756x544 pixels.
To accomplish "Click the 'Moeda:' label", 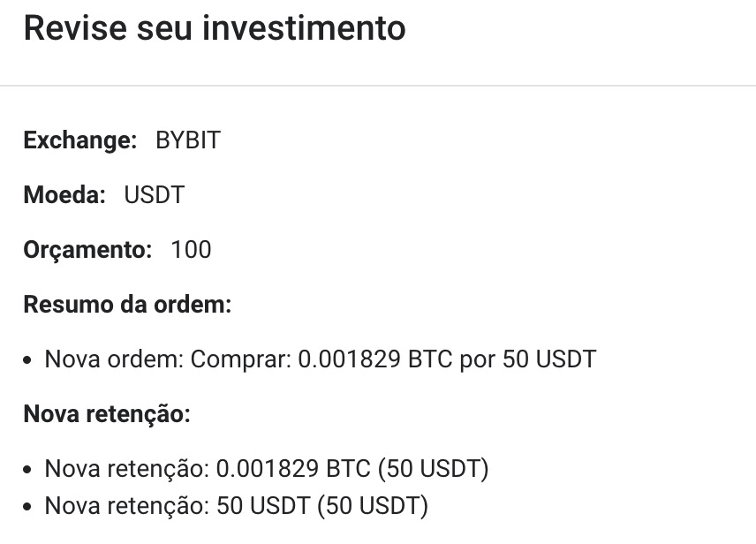I will pyautogui.click(x=64, y=195).
